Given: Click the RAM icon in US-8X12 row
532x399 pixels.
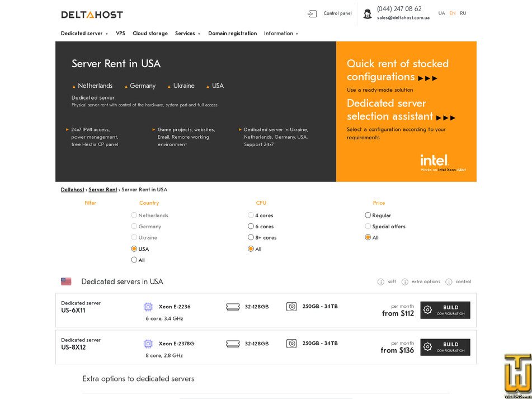Looking at the screenshot, I should point(233,344).
